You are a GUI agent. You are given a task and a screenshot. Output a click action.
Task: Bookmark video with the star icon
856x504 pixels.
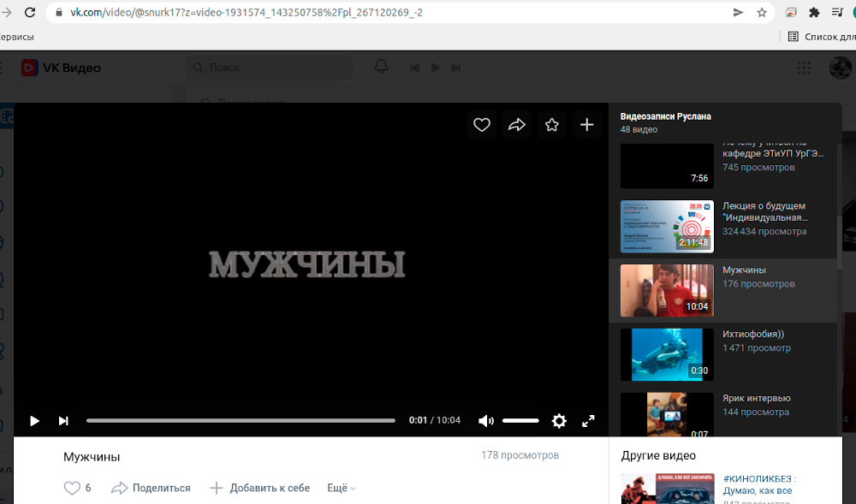coord(552,125)
